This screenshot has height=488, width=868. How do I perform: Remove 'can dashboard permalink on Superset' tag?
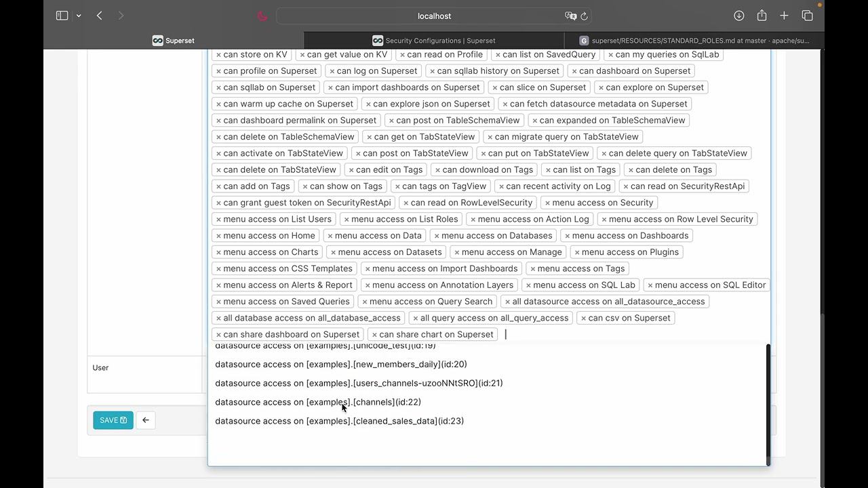(218, 121)
